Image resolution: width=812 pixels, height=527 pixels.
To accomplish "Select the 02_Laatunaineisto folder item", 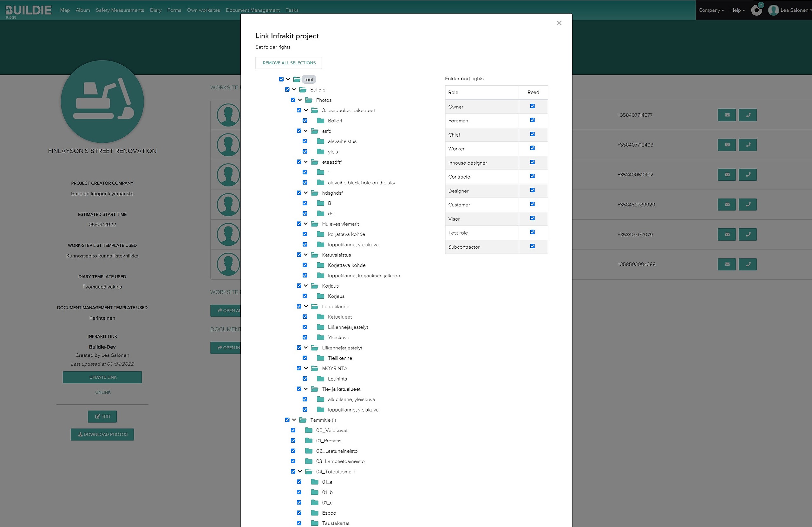I will tap(337, 451).
